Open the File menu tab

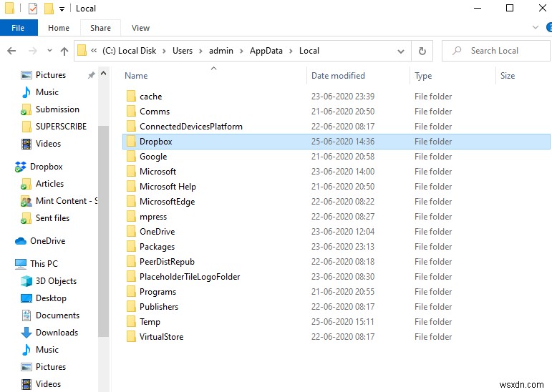click(19, 28)
